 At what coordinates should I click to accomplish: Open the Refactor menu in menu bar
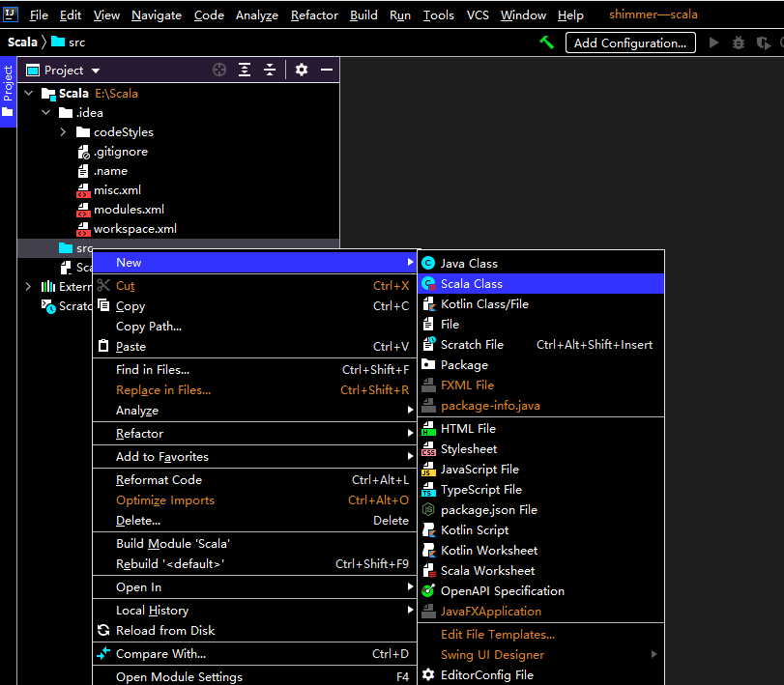tap(314, 15)
